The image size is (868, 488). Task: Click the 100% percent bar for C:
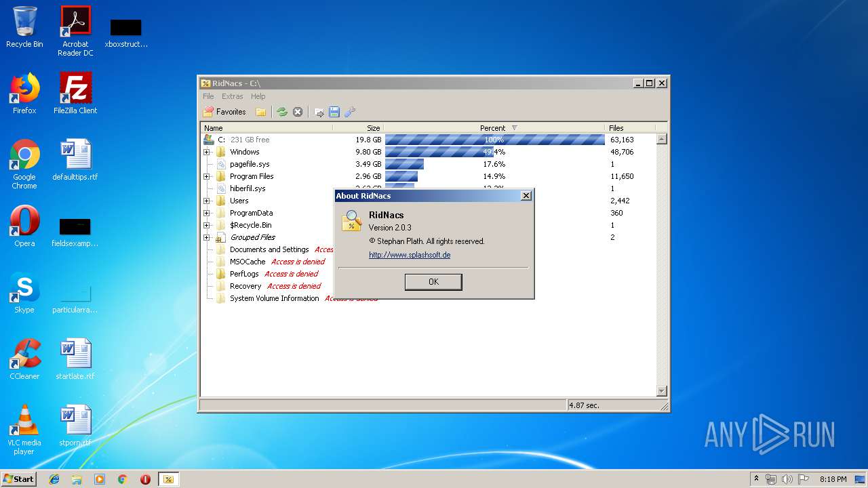click(x=495, y=140)
